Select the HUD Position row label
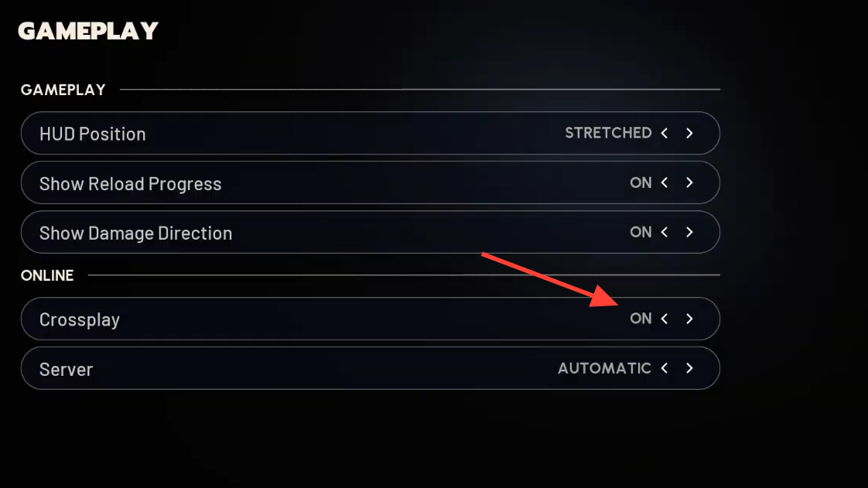 92,134
